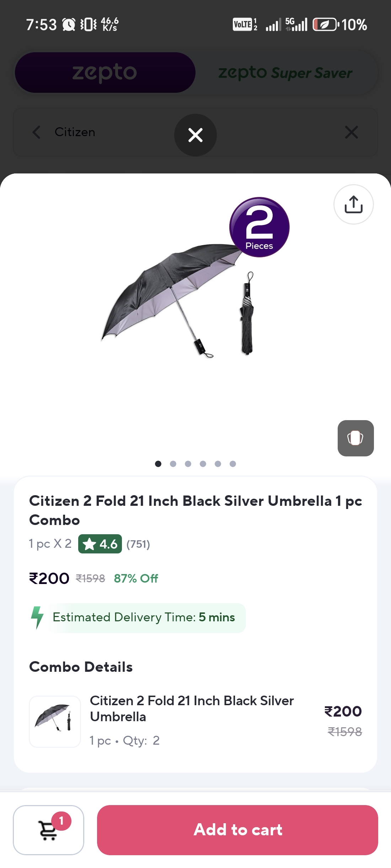Tap the '(751)' ratings count
This screenshot has height=868, width=391.
[x=138, y=544]
